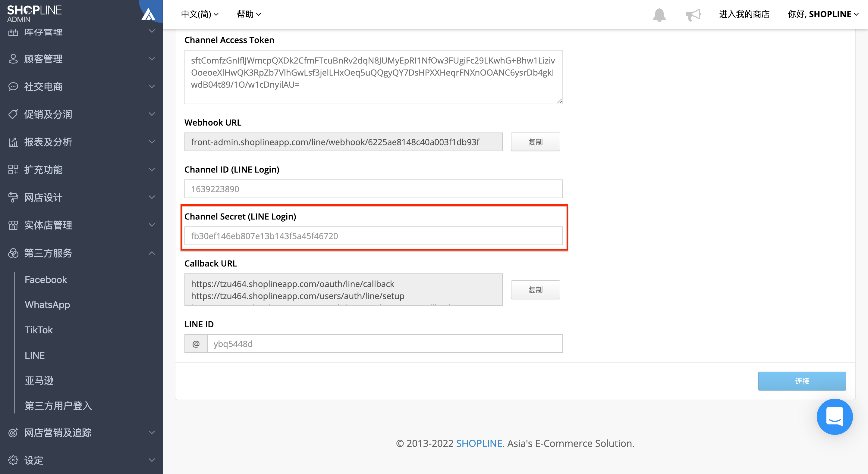The height and width of the screenshot is (474, 868).
Task: Copy the Webhook URL with 复制 button
Action: click(535, 142)
